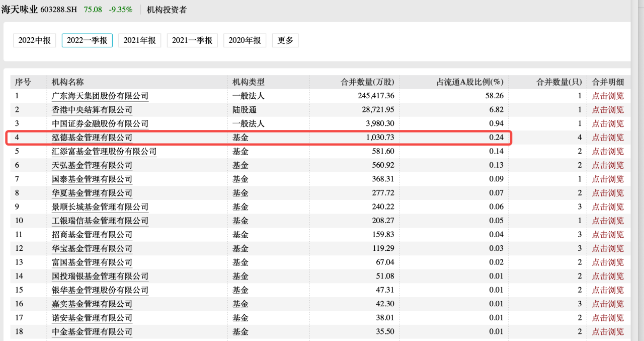The image size is (644, 341).
Task: Open 景顺长城基金管理有限公司 link
Action: [100, 207]
